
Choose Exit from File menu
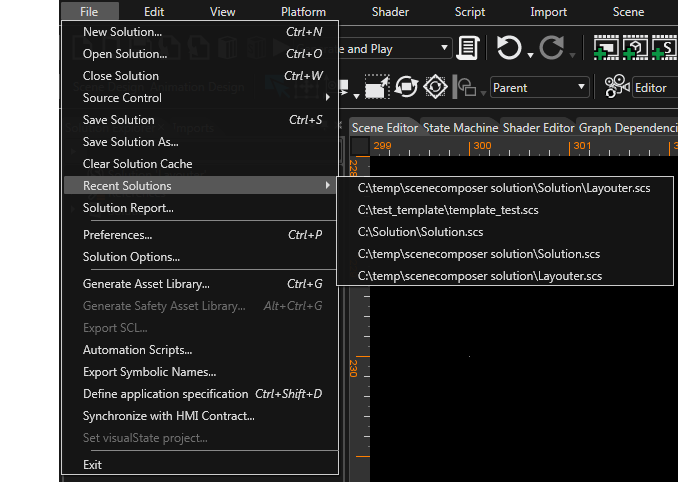click(201, 465)
